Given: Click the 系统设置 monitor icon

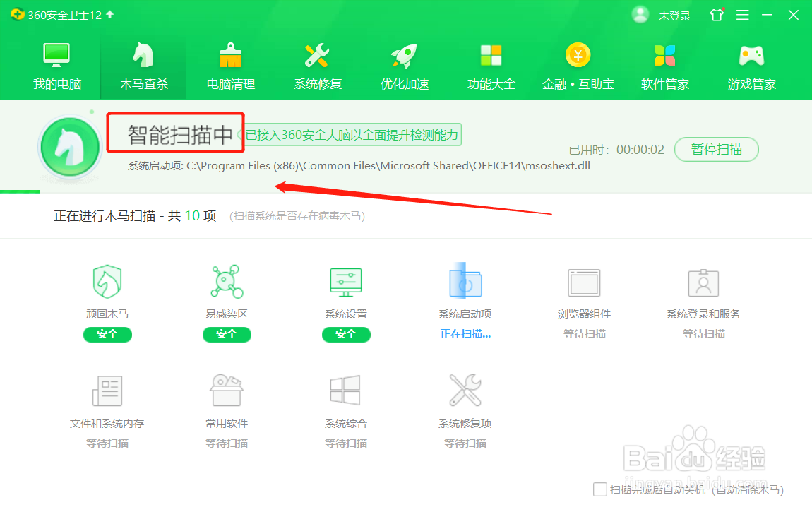Looking at the screenshot, I should tap(346, 282).
